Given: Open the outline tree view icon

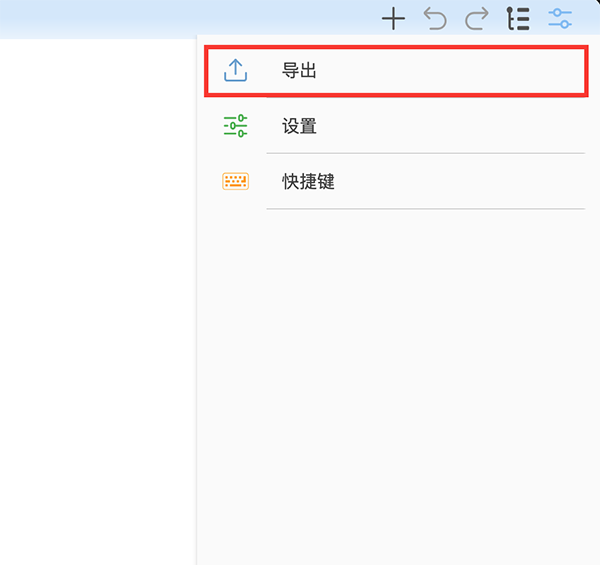Looking at the screenshot, I should (x=518, y=18).
